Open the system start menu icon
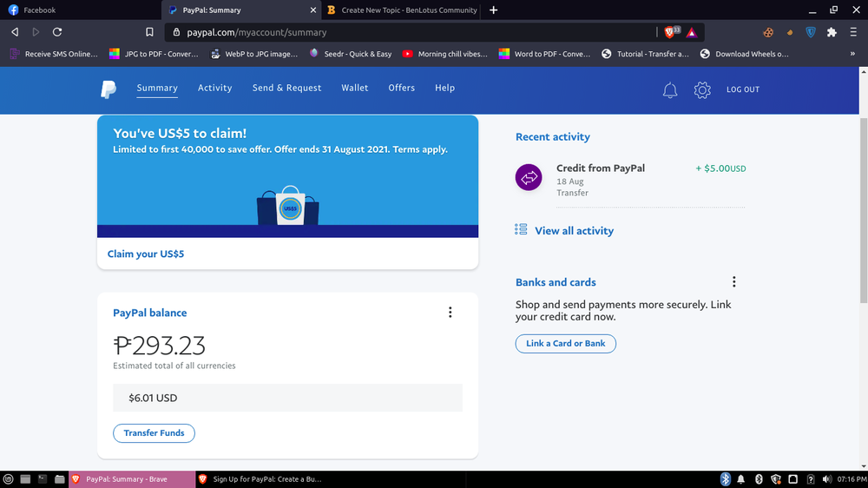This screenshot has height=488, width=868. pos(9,479)
